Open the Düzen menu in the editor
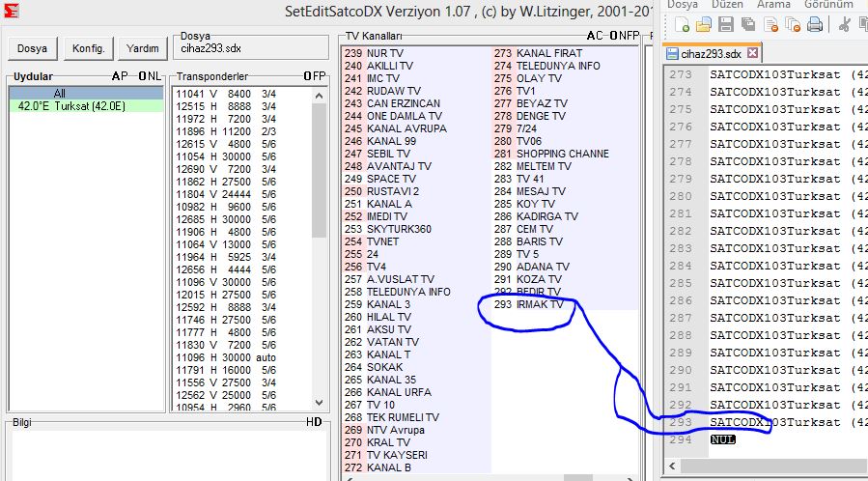The height and width of the screenshot is (481, 868). tap(727, 5)
